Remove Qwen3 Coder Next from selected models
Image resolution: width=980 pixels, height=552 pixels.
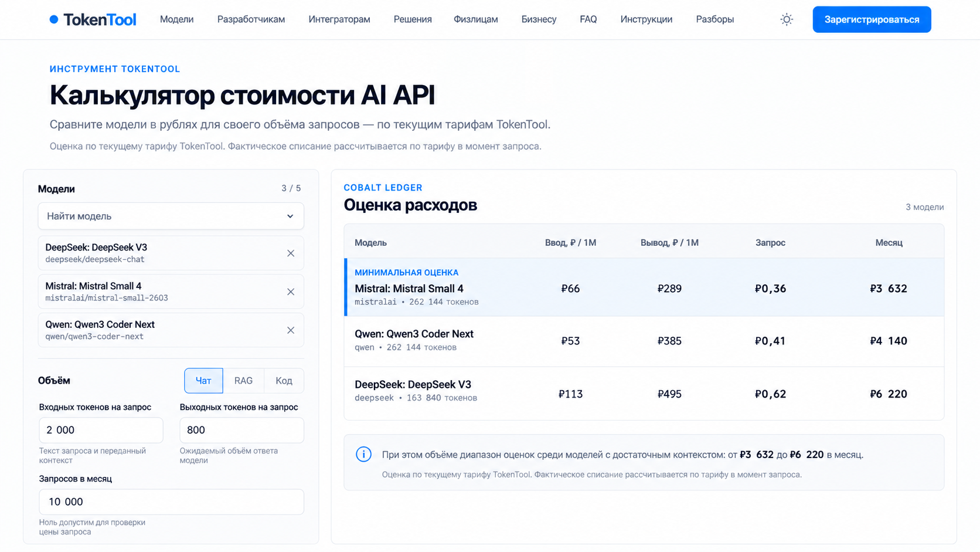tap(291, 330)
